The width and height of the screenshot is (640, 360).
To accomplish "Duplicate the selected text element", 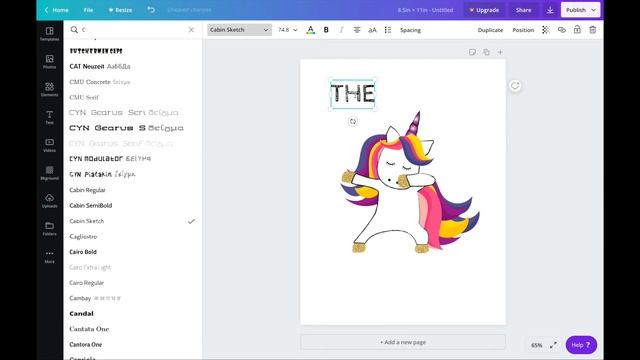I will coord(490,30).
